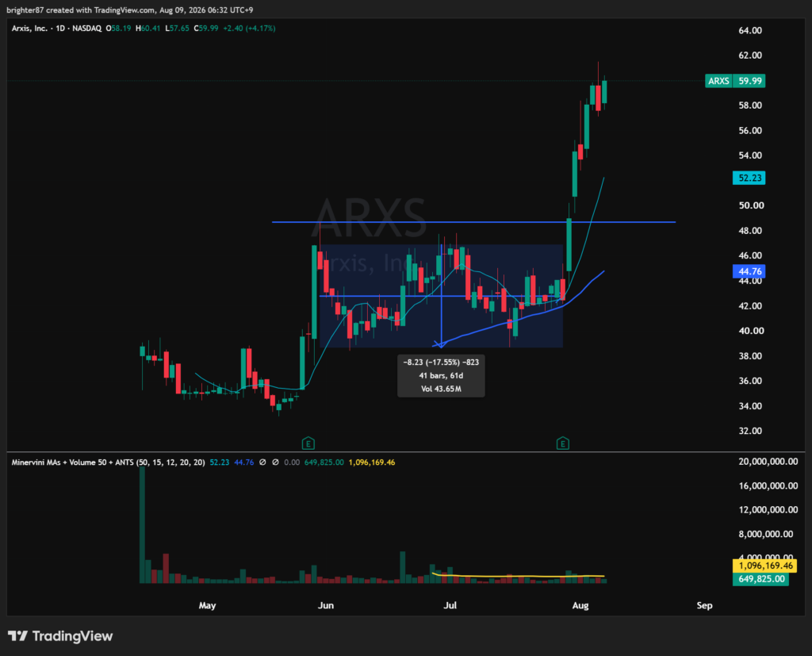
Task: Select the blue 44.76 moving average label
Action: 749,271
